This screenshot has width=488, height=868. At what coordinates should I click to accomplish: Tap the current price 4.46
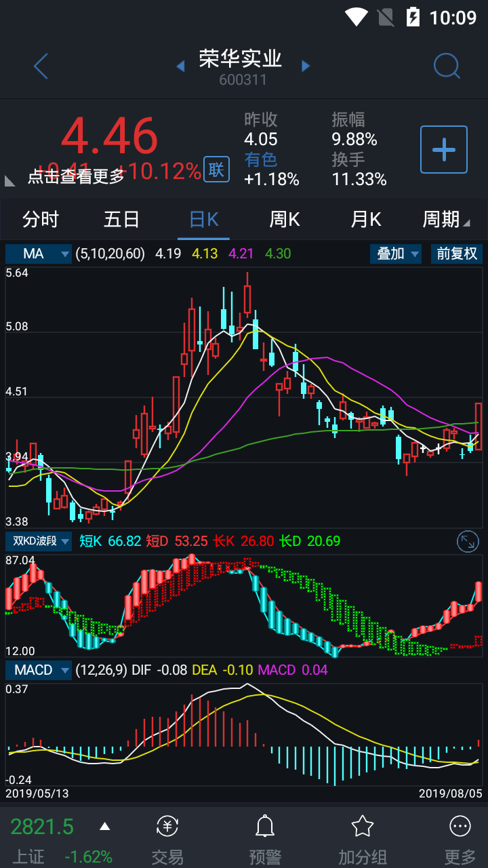tap(110, 136)
